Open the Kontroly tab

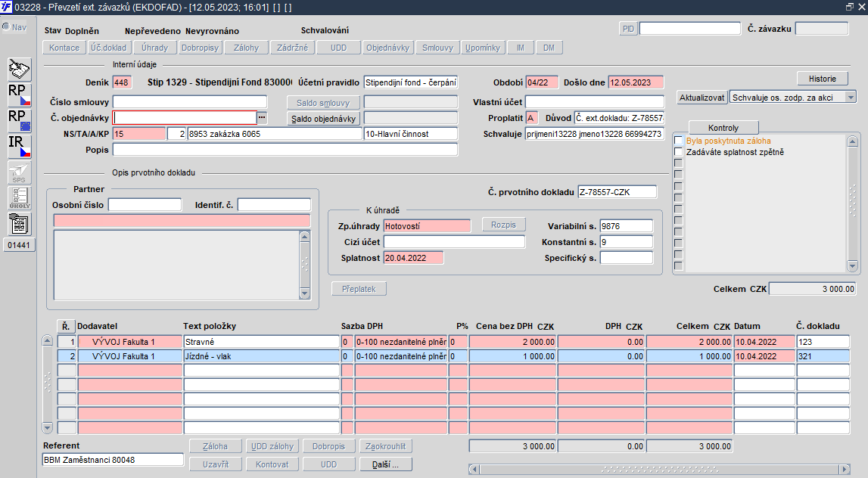coord(723,128)
